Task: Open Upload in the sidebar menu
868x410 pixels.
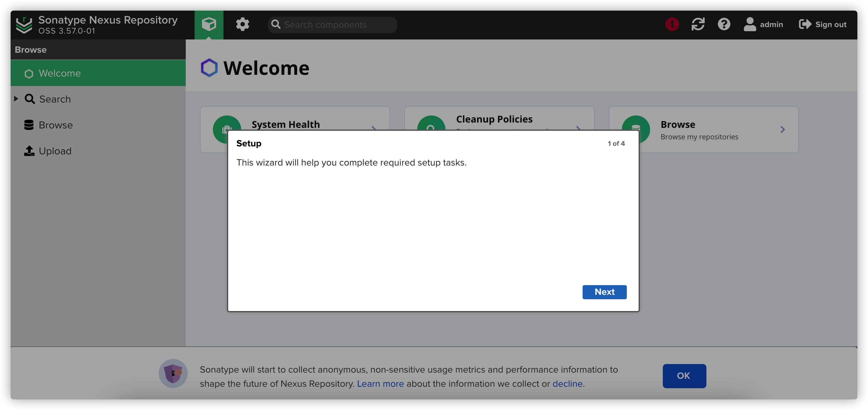Action: [x=55, y=151]
